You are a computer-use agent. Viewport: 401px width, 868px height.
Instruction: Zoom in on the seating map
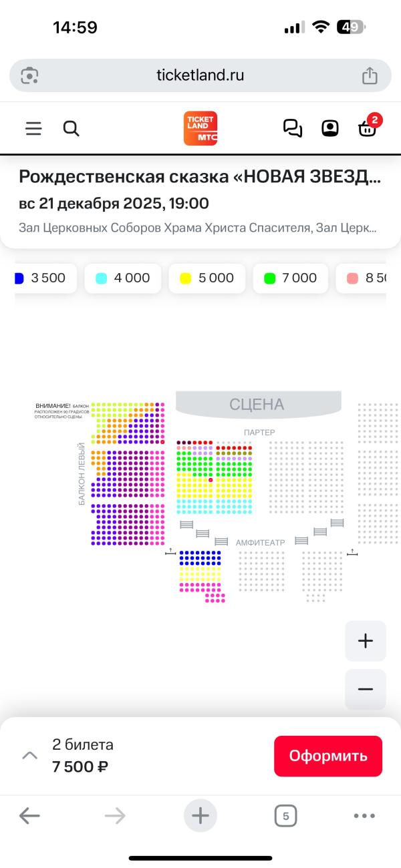(x=366, y=641)
